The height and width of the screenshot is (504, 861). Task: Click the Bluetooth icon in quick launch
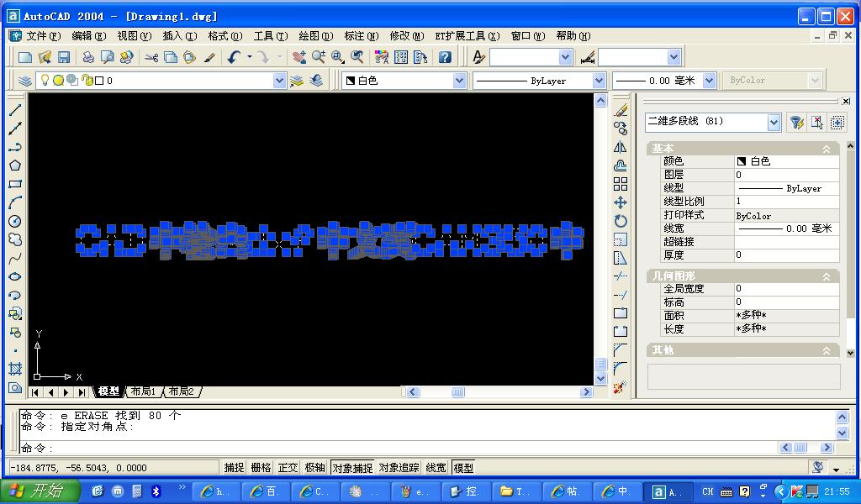(156, 491)
